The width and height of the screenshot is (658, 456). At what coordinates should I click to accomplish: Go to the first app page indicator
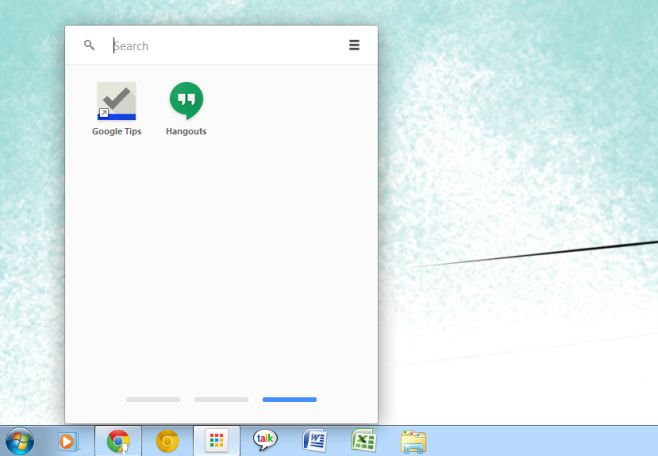153,399
